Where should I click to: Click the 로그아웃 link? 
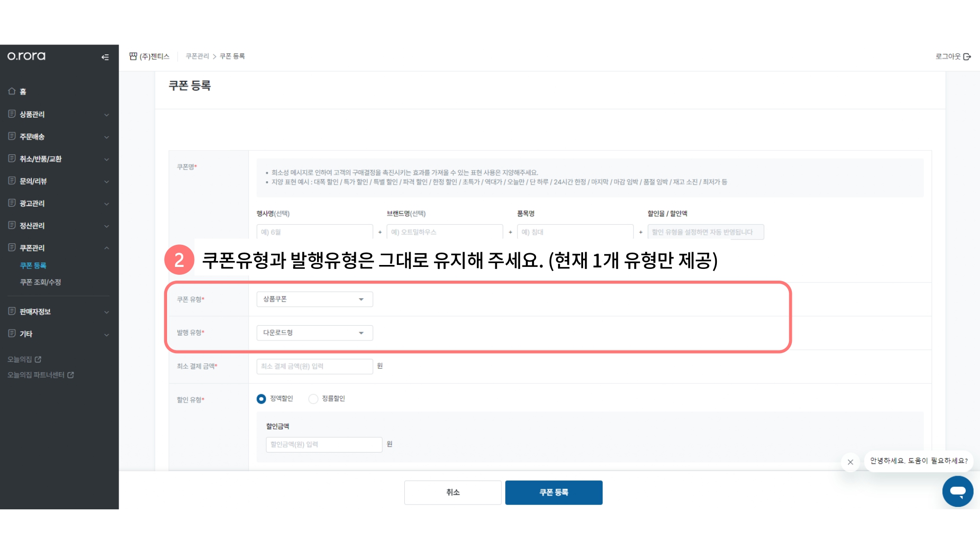[948, 57]
